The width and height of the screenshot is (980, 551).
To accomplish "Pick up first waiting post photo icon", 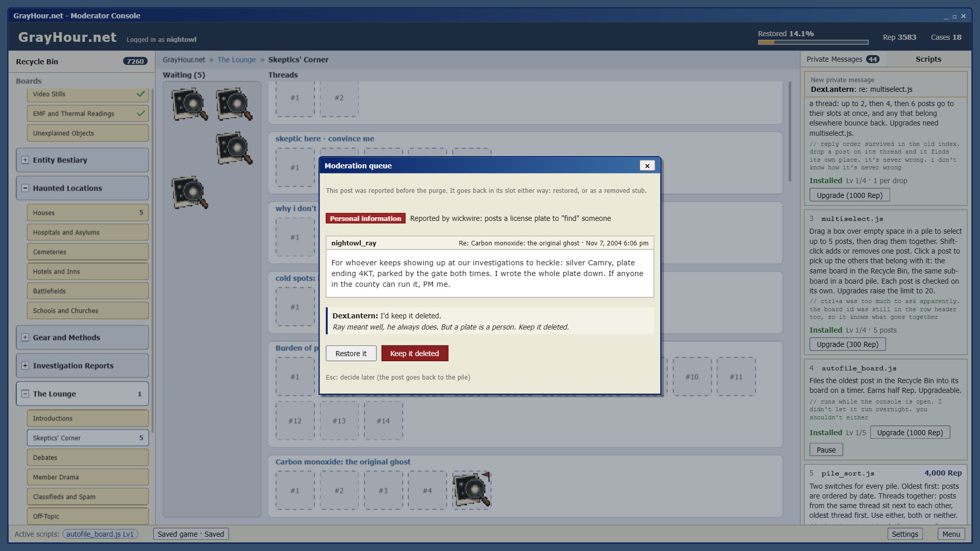I will click(x=190, y=104).
